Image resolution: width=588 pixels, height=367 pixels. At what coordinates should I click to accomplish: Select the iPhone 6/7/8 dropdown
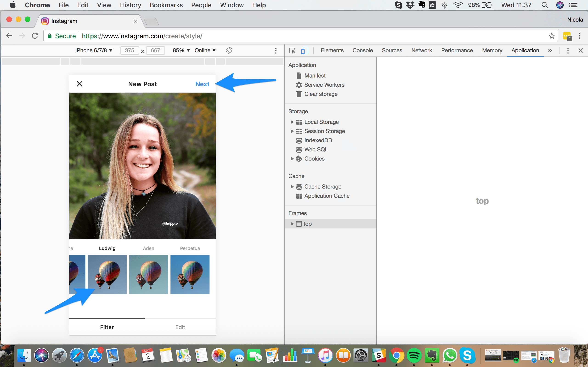tap(93, 50)
